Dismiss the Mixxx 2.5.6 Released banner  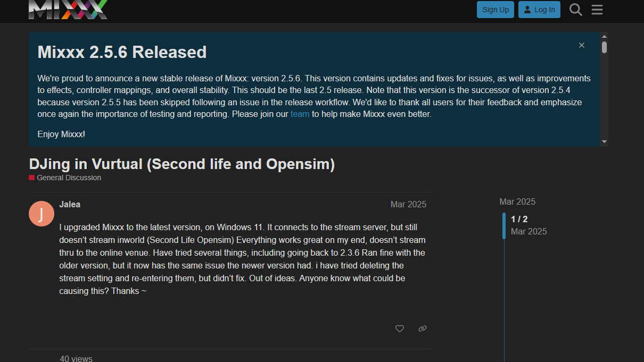[x=582, y=46]
